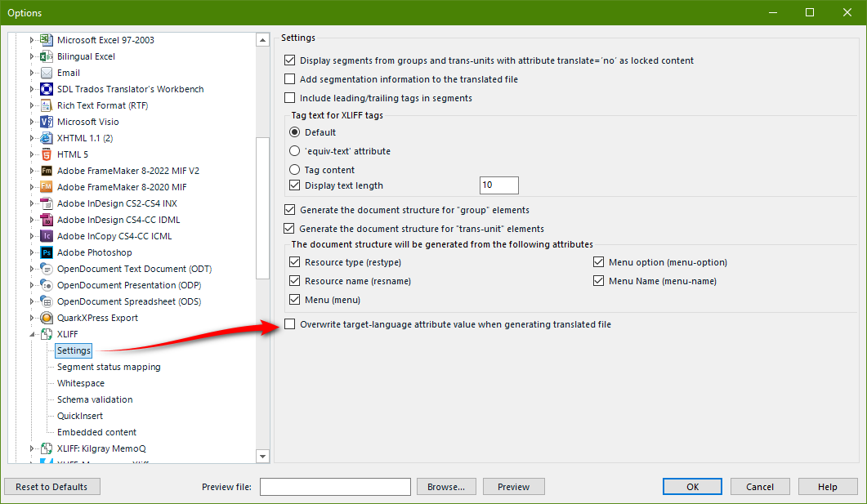Expand the Adobe Photoshop tree node
This screenshot has height=504, width=867.
point(32,252)
